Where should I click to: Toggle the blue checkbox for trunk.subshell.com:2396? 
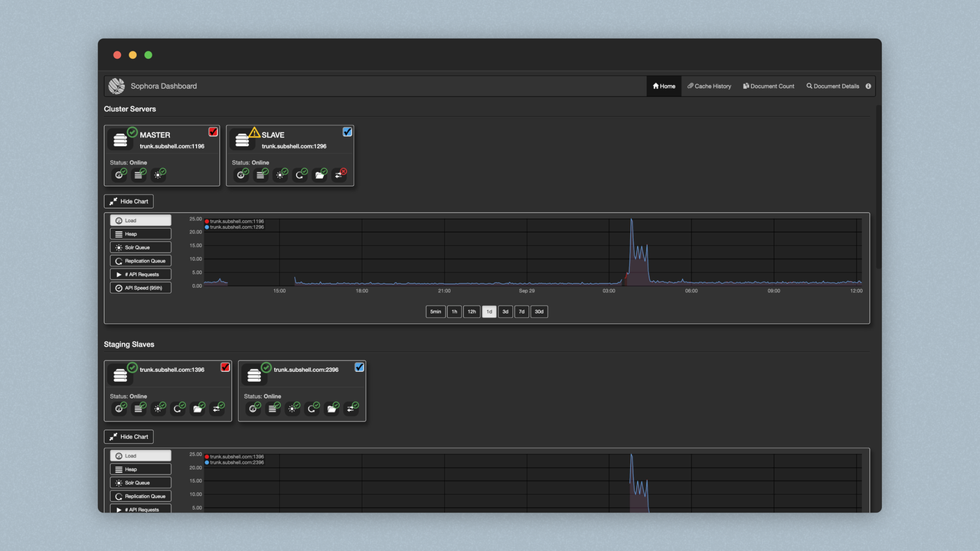[359, 367]
